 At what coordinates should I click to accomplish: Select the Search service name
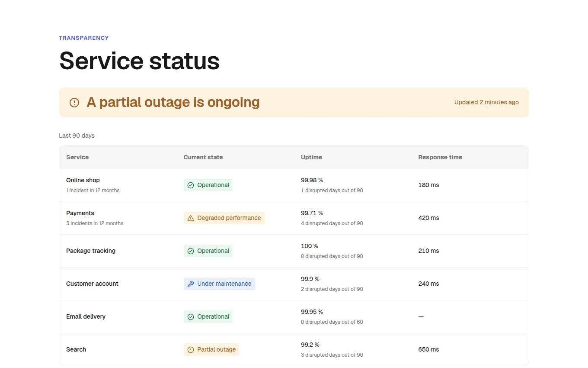[x=76, y=349]
